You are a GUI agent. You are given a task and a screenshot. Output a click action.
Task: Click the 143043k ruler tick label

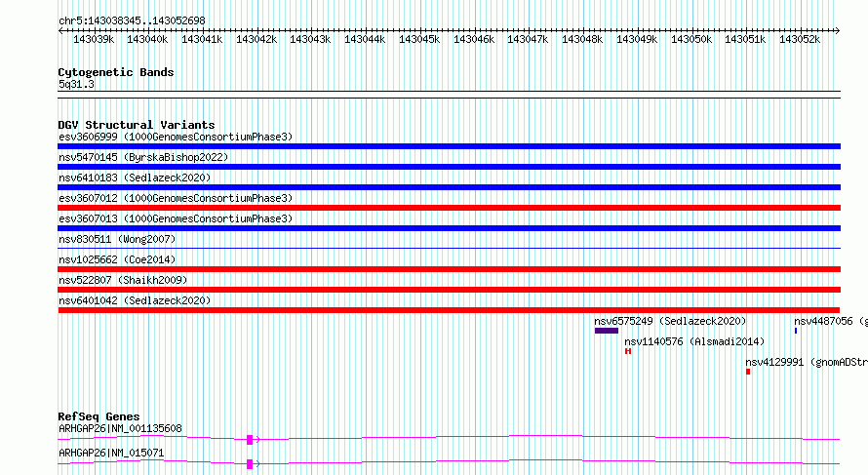coord(310,39)
